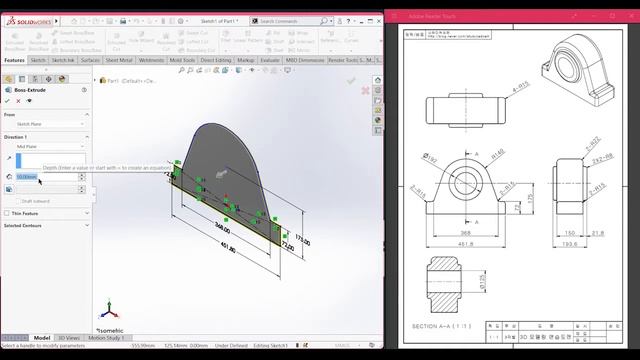Accept sketch via confirmation corner checkmark

point(351,81)
